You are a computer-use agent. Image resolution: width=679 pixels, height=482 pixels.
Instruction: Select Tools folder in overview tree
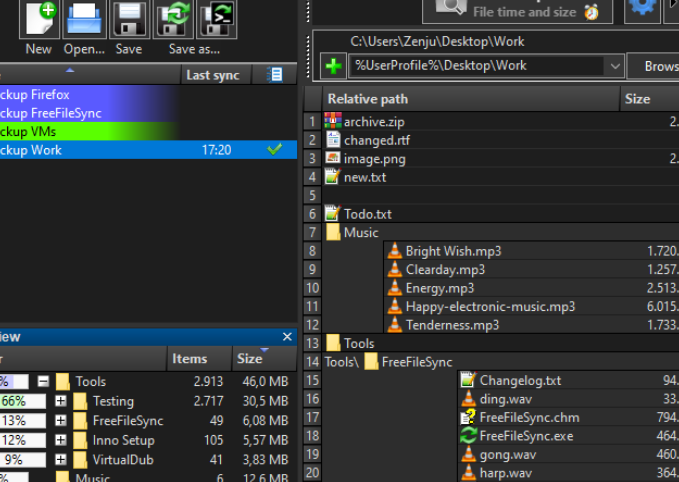click(x=91, y=382)
